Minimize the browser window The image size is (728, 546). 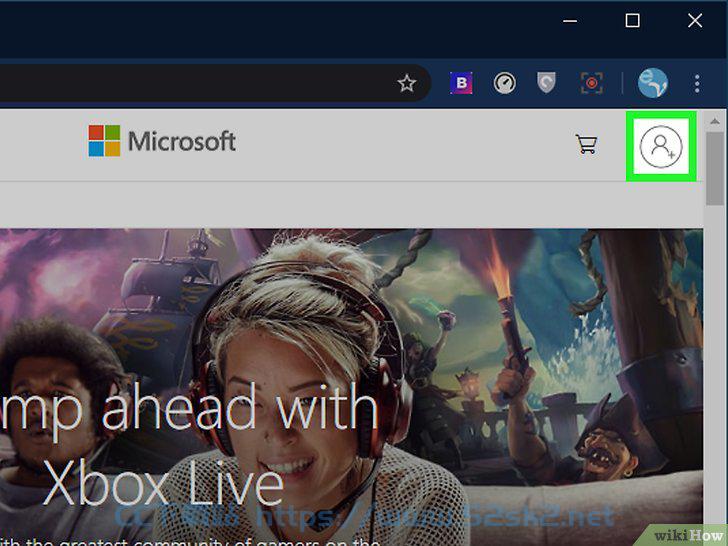tap(570, 21)
